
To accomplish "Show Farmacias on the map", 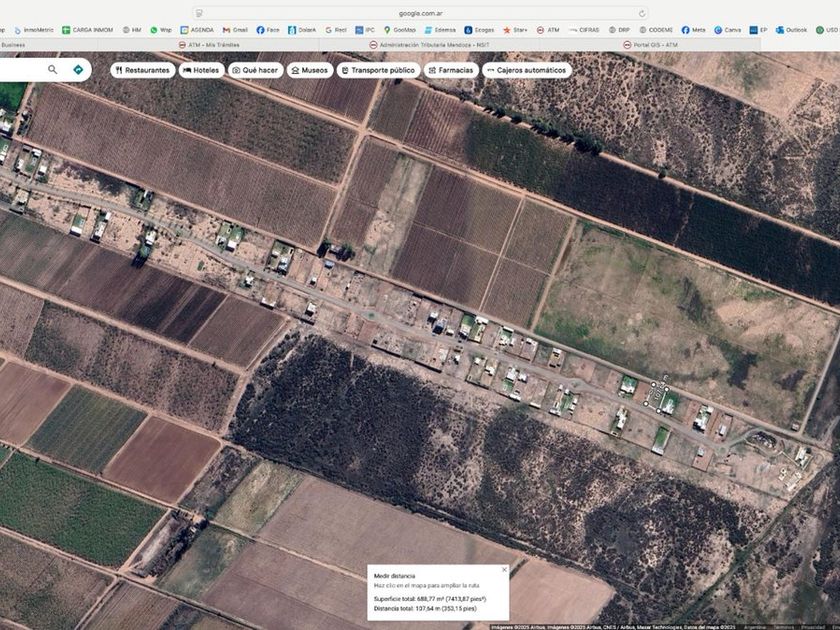I will [450, 70].
